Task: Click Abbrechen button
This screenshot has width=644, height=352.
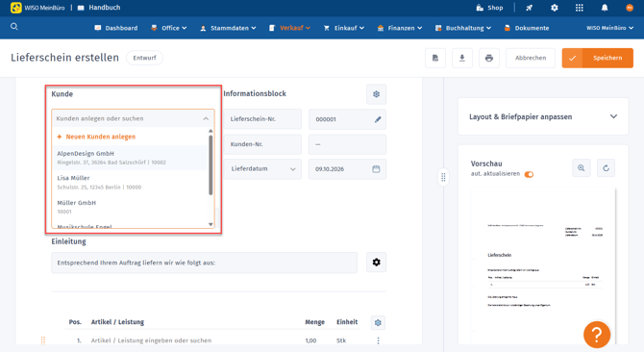Action: [x=531, y=58]
